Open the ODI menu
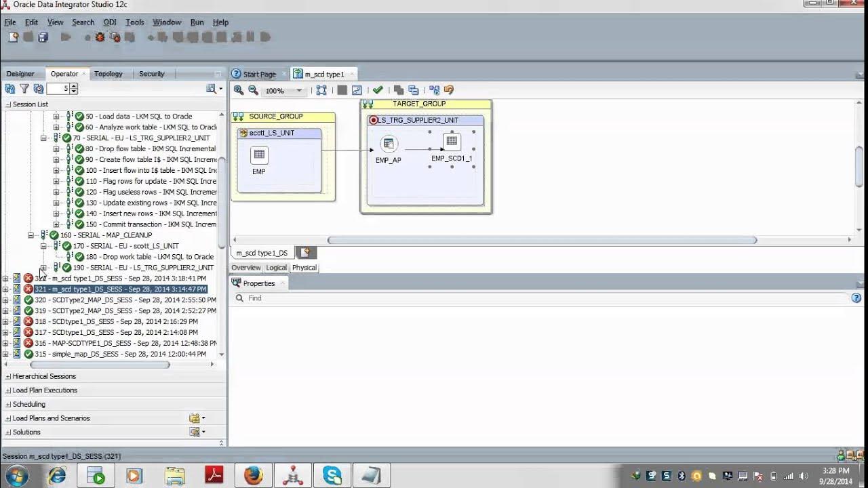This screenshot has width=868, height=488. tap(109, 22)
